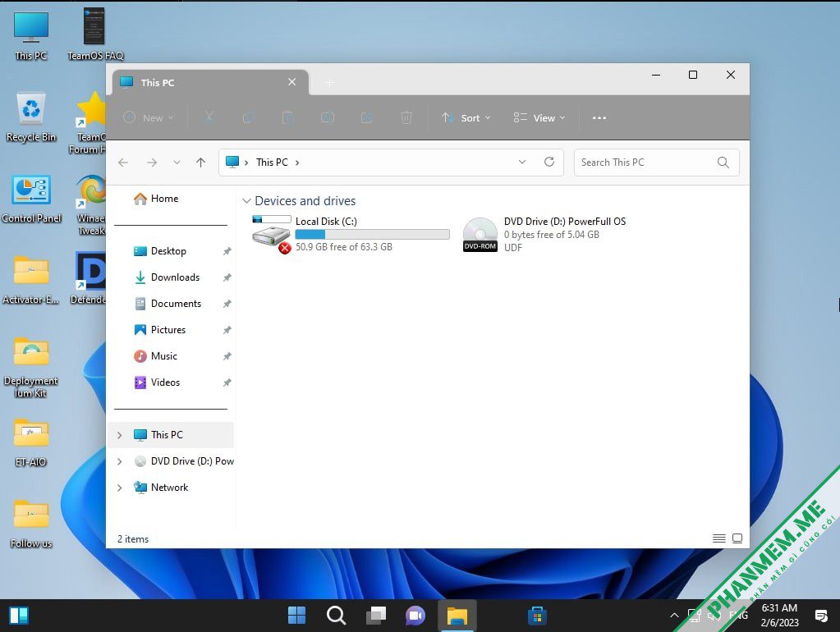This screenshot has height=632, width=840.
Task: Show hidden icons tray chevron
Action: (x=674, y=616)
